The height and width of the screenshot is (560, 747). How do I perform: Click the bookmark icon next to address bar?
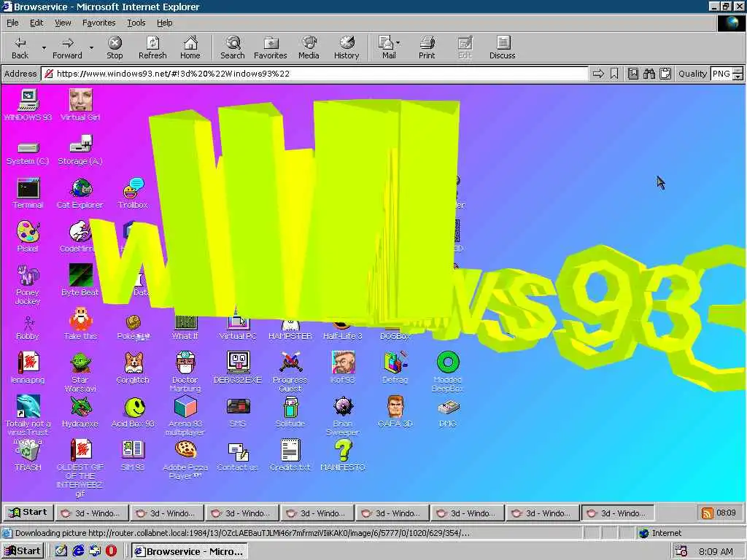(x=614, y=74)
